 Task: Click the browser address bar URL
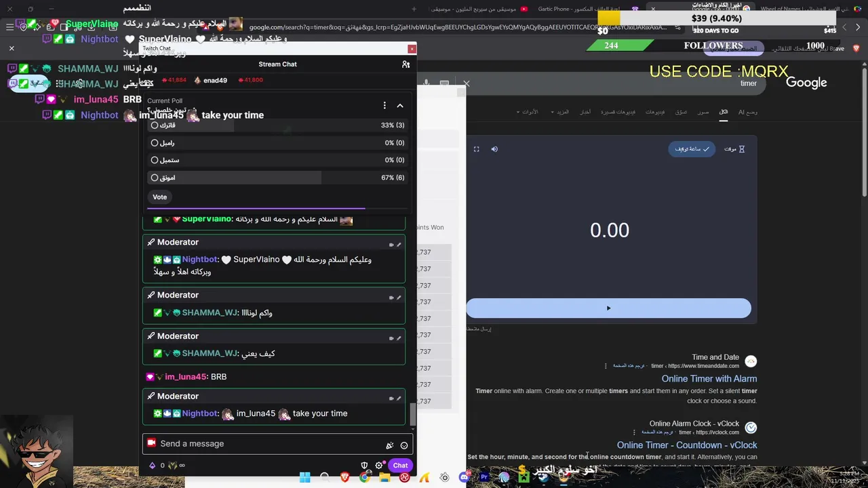click(458, 28)
